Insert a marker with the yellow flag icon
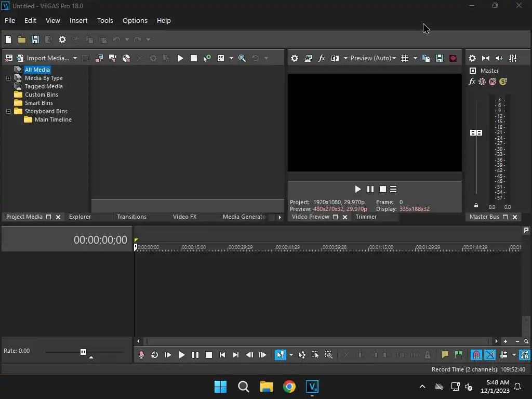 pos(445,355)
